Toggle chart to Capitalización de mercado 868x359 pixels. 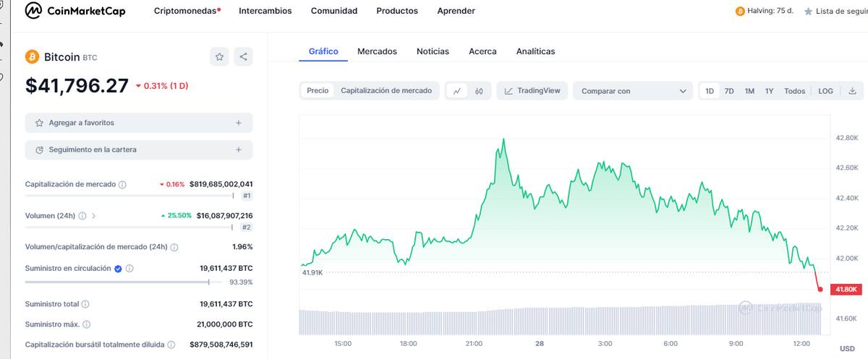pos(386,91)
